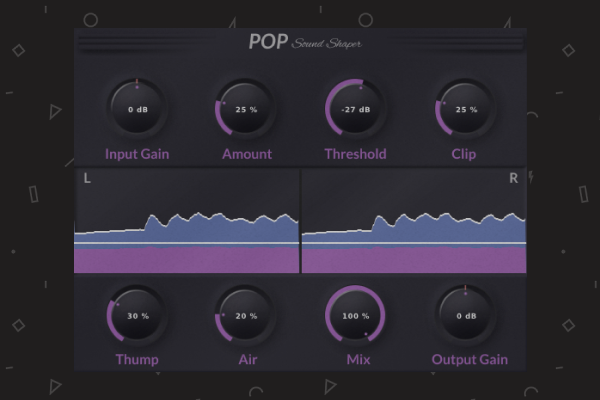Select the Amount knob at 25 %
The image size is (600, 400).
click(x=246, y=109)
